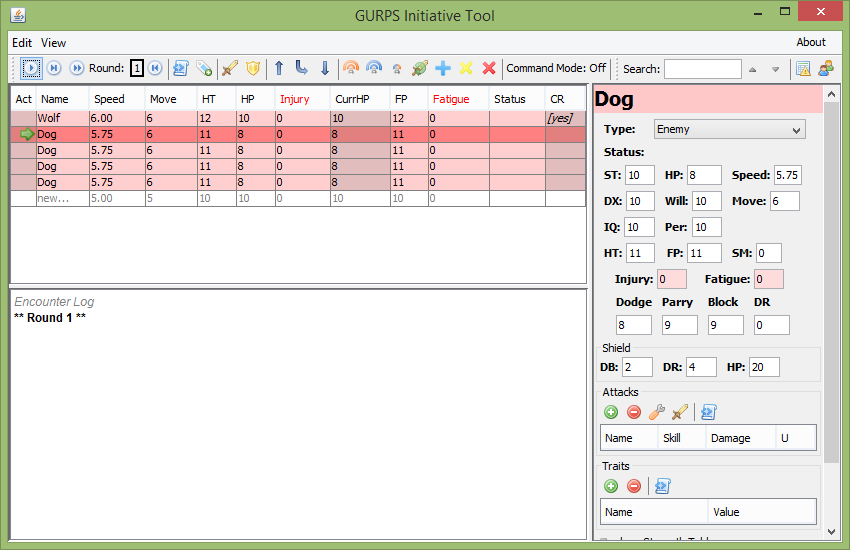The width and height of the screenshot is (850, 550).
Task: Open the View menu
Action: (53, 43)
